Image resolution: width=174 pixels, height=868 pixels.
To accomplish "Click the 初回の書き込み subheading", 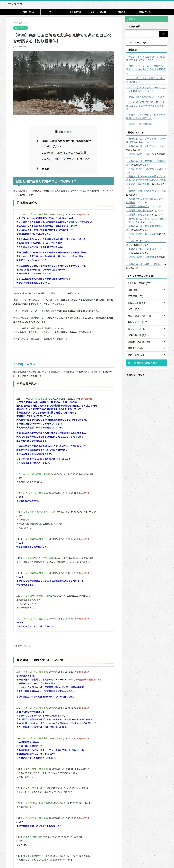I will [64, 384].
